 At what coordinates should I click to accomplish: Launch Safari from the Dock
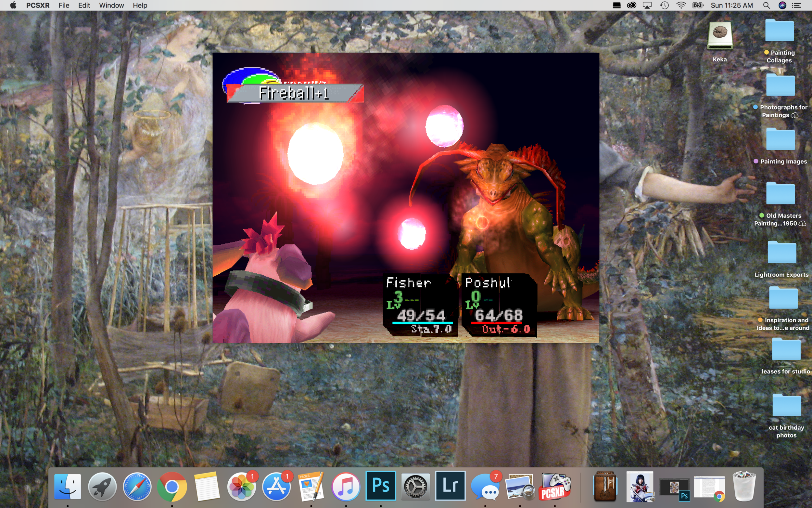tap(137, 487)
